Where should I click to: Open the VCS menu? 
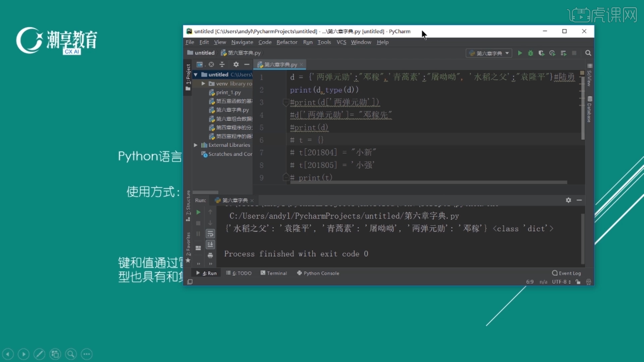(x=341, y=42)
